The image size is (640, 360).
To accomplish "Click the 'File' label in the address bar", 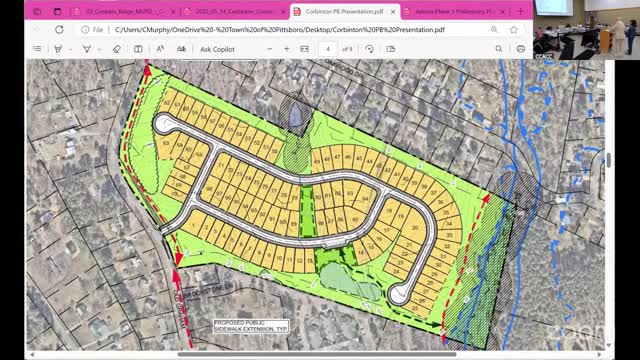I will (x=98, y=29).
